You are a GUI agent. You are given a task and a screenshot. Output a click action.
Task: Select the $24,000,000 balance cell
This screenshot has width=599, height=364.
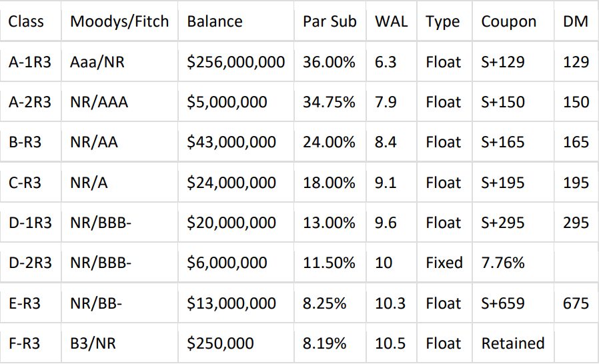(231, 183)
